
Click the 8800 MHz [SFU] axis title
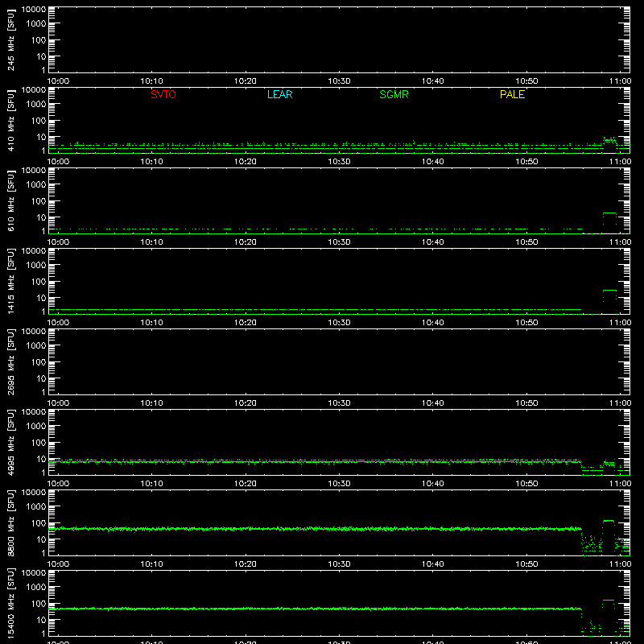click(10, 522)
